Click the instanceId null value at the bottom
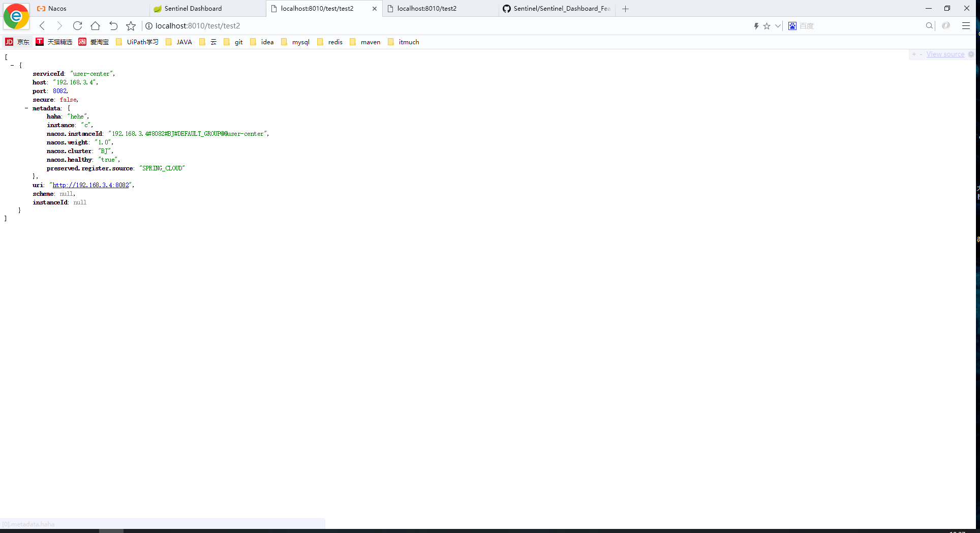The image size is (980, 533). [80, 202]
